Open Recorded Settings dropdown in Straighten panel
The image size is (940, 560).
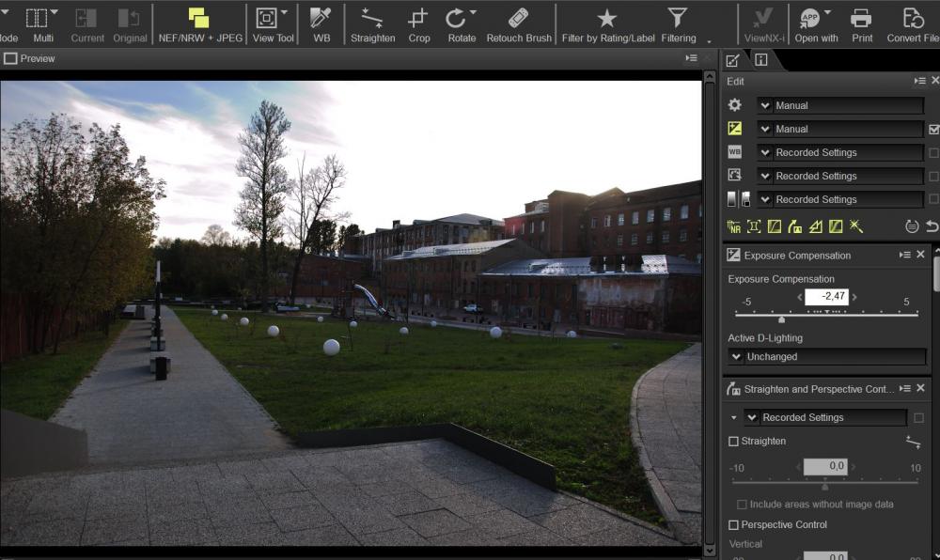825,417
